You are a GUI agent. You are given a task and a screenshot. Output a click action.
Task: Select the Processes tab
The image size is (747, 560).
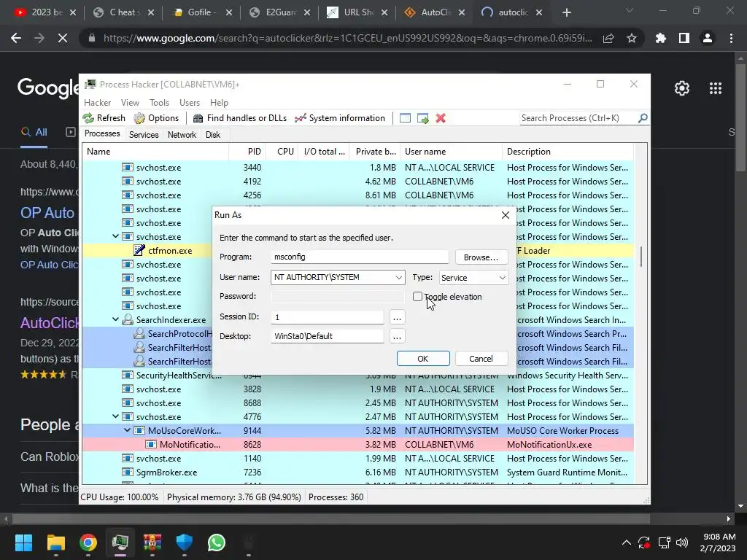point(102,134)
